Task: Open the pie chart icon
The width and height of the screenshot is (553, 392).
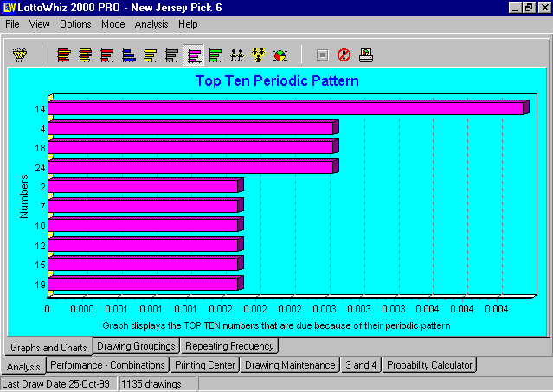Action: pyautogui.click(x=280, y=55)
